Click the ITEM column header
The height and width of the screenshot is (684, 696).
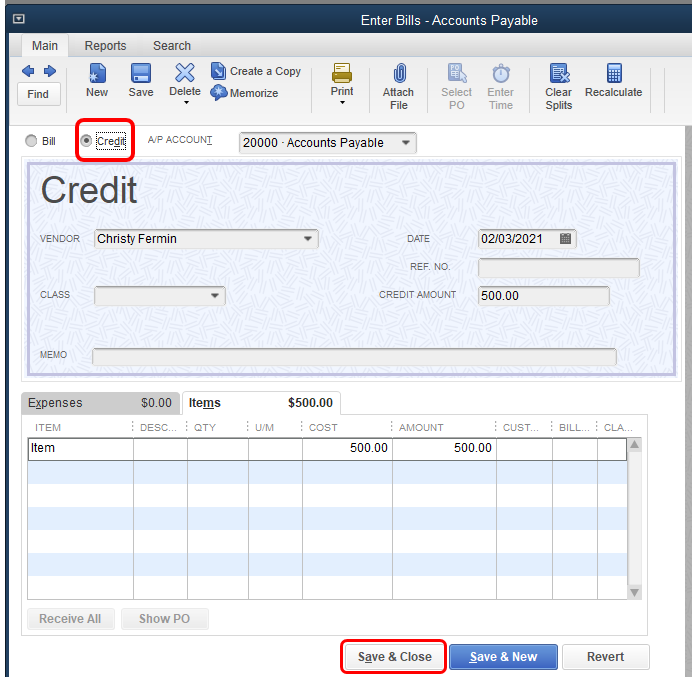pyautogui.click(x=48, y=427)
